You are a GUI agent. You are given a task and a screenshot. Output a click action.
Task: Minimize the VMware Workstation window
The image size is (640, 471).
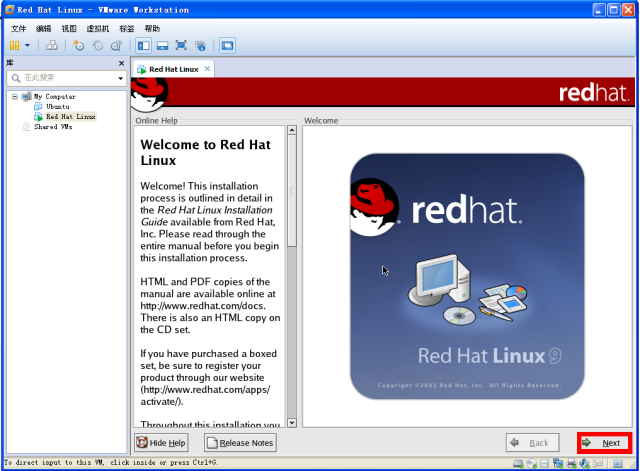point(599,10)
